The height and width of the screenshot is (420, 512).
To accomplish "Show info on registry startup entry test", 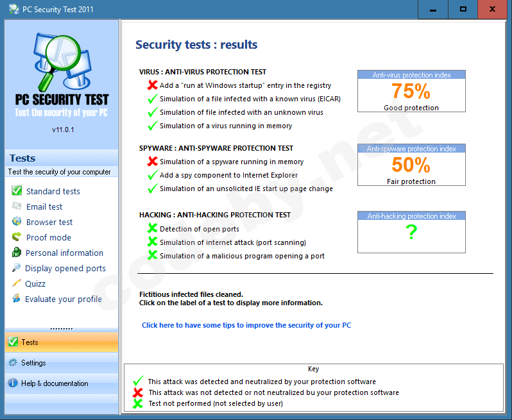I will point(245,85).
